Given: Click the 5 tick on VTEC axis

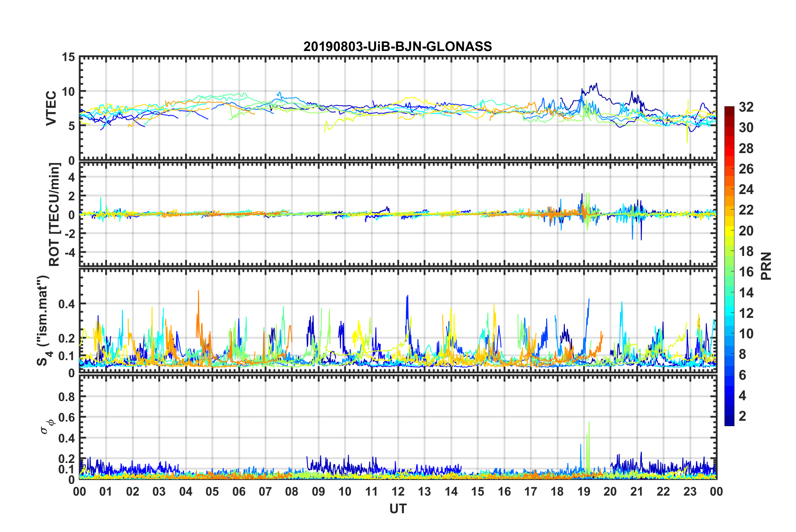Looking at the screenshot, I should tap(72, 126).
